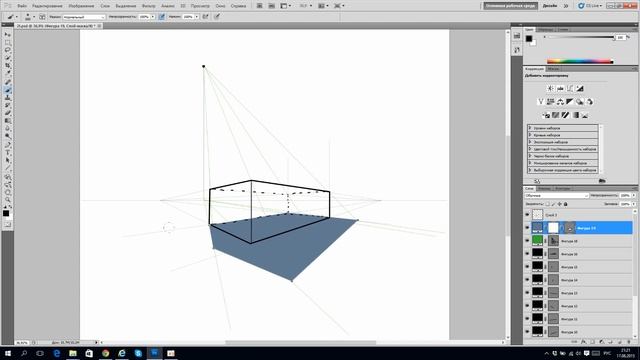Hide the Фигура 18 layer
Screen dimensions: 640x360
pos(527,241)
